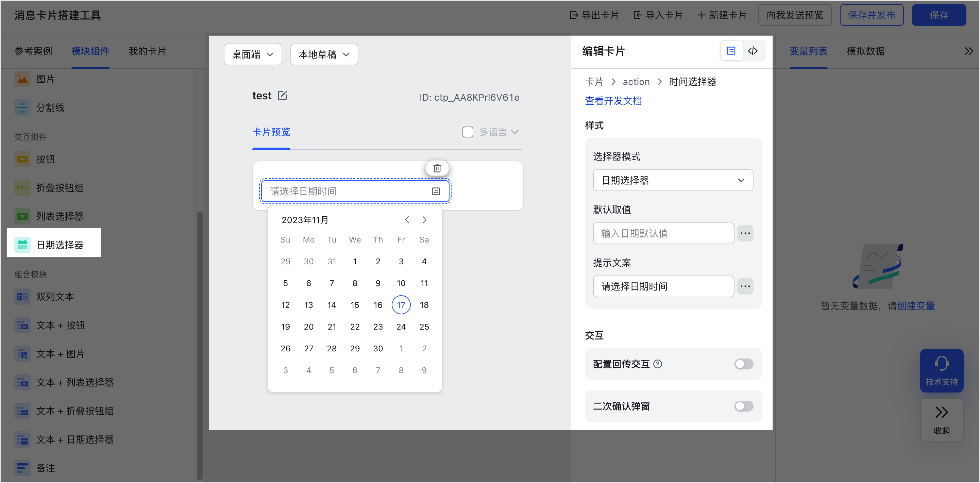Switch to 模拟数据 tab

point(865,51)
